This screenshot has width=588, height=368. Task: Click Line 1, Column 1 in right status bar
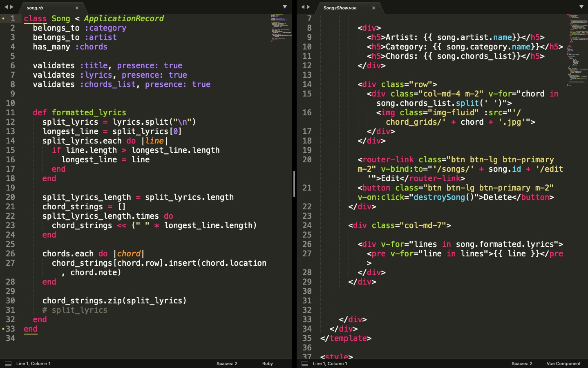tap(331, 363)
